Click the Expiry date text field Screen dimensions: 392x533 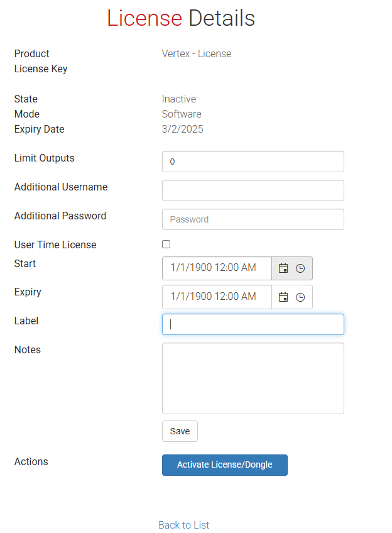pyautogui.click(x=217, y=297)
